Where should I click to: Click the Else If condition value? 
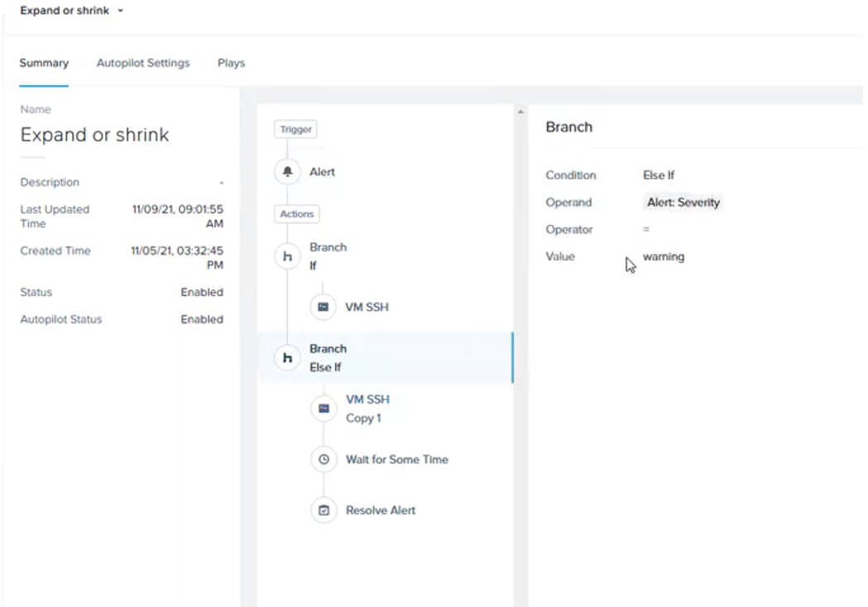pyautogui.click(x=659, y=175)
